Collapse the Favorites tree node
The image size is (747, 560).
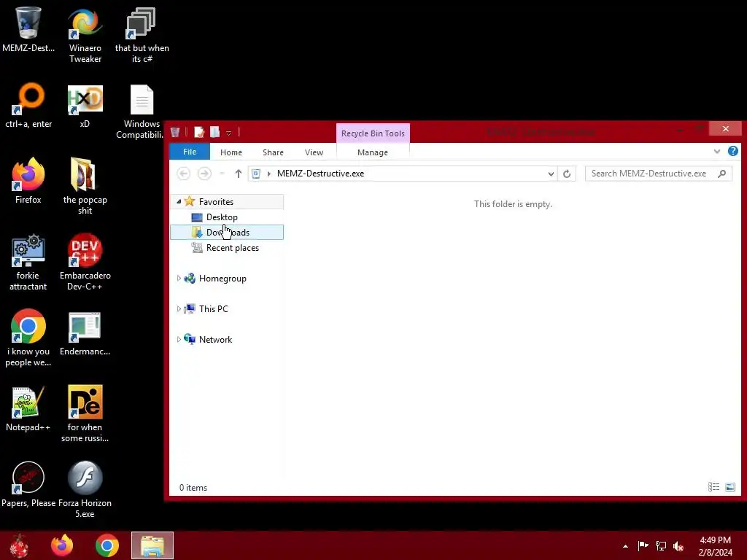point(179,201)
